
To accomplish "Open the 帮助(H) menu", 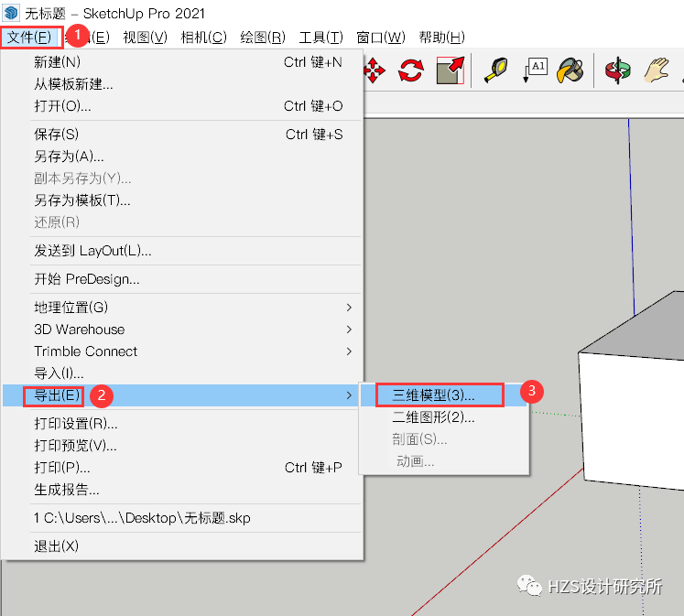I will tap(441, 38).
